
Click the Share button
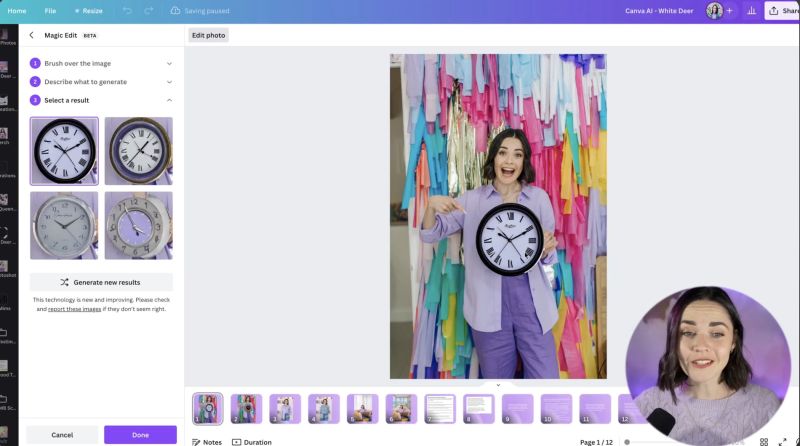pos(782,11)
